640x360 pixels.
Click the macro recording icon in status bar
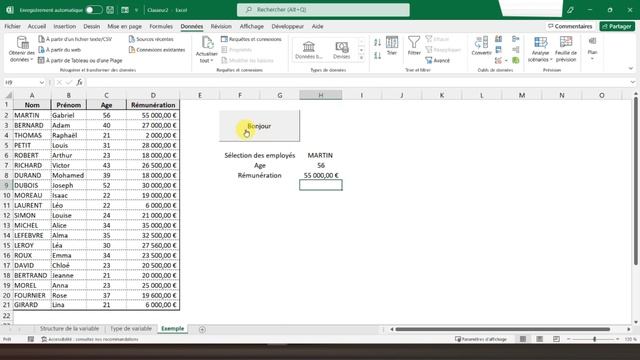click(x=31, y=339)
